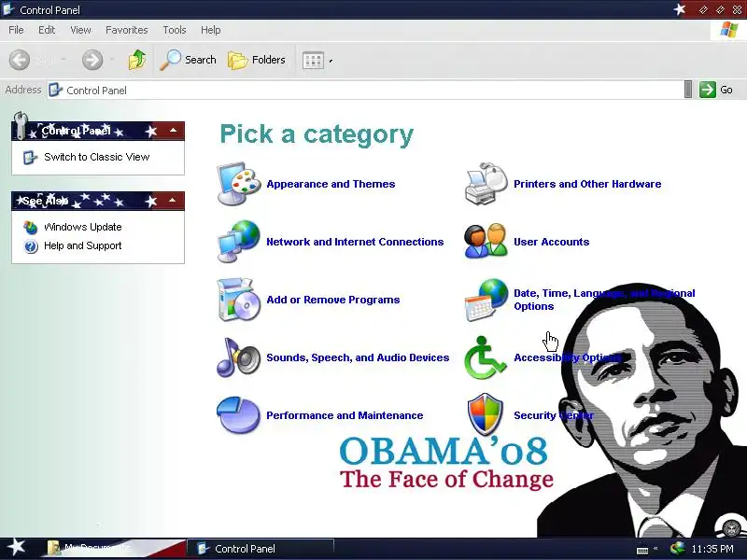Screen dimensions: 747x560
Task: Click the Add or Remove Programs link text
Action: tap(333, 300)
